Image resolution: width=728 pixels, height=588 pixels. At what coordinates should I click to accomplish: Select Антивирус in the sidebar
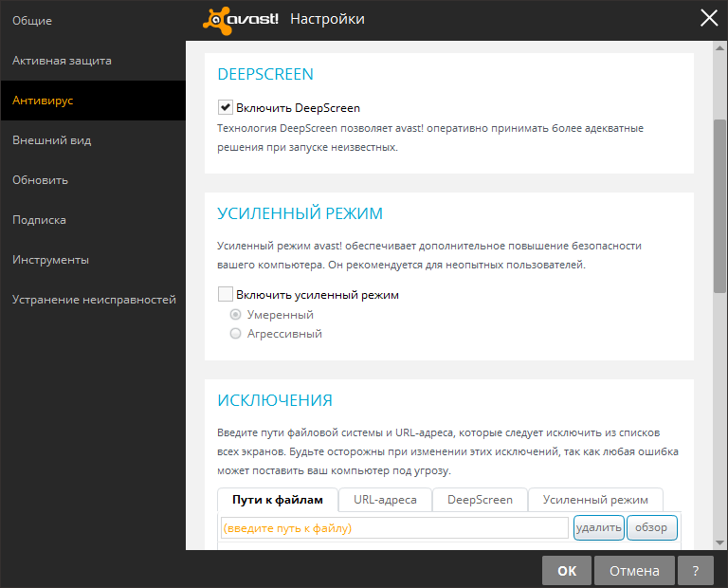[x=93, y=101]
